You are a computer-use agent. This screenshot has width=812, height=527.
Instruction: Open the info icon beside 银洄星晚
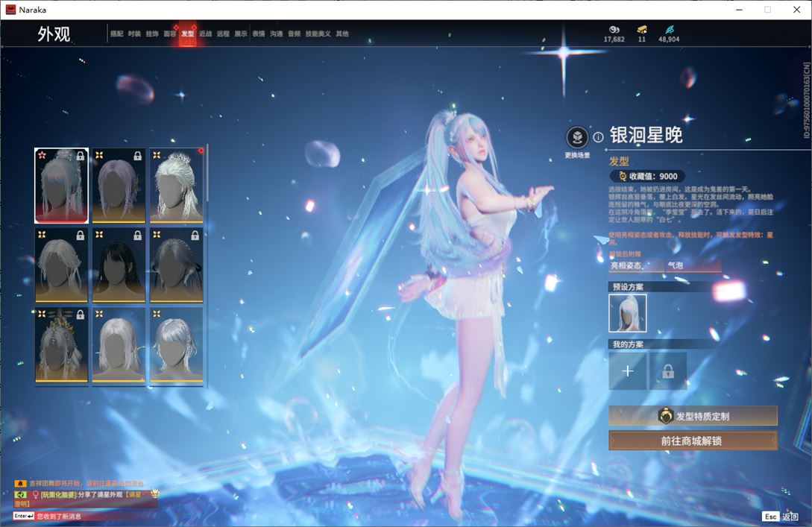pos(598,137)
